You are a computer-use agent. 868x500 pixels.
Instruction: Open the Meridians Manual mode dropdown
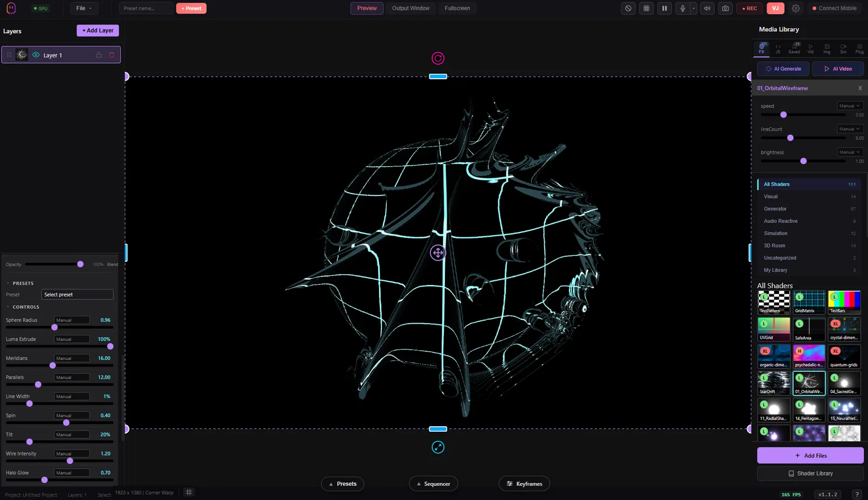point(72,358)
